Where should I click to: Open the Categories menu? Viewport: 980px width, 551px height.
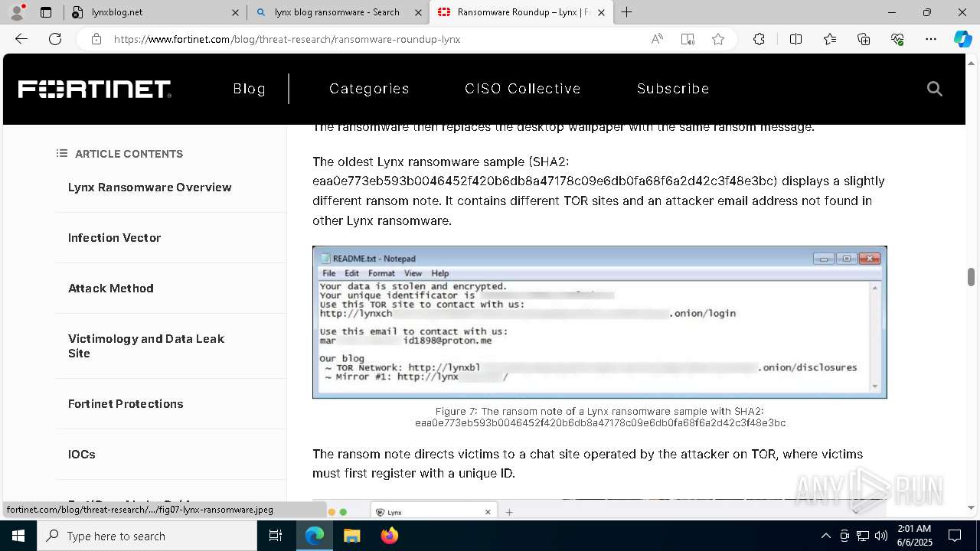click(x=369, y=89)
